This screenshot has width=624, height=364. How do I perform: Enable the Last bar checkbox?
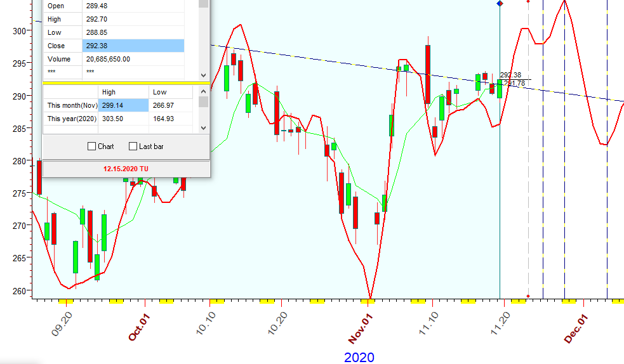point(133,146)
